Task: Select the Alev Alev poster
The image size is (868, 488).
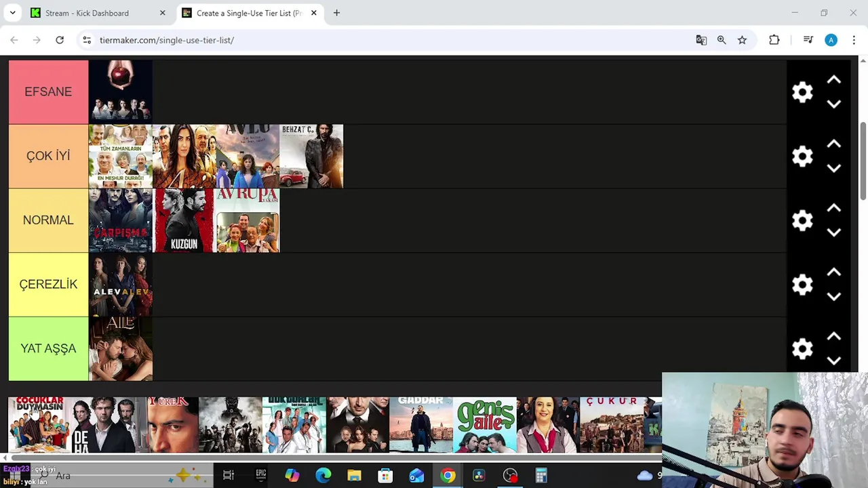Action: coord(121,285)
